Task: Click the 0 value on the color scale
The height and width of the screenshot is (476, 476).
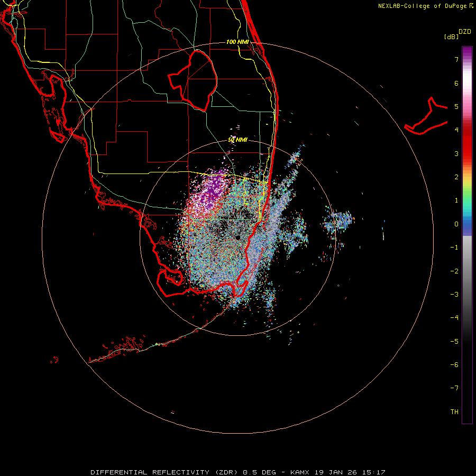Action: (456, 224)
